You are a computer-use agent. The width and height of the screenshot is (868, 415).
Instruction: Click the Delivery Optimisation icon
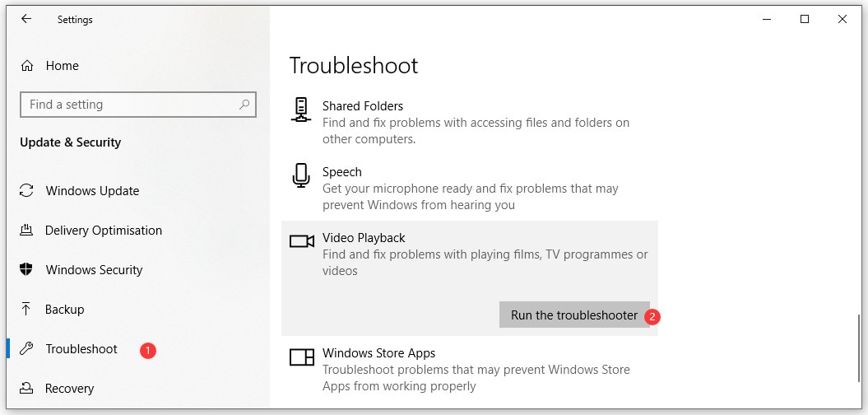[27, 231]
